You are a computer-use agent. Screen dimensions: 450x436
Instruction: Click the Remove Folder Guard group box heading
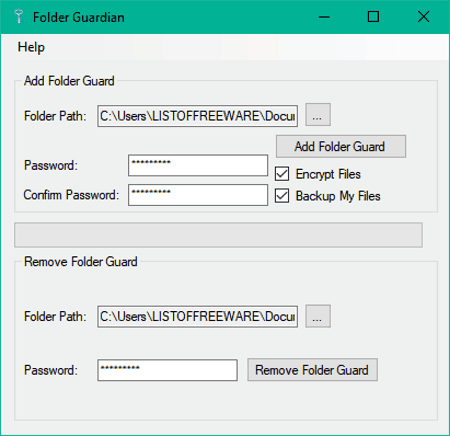81,262
